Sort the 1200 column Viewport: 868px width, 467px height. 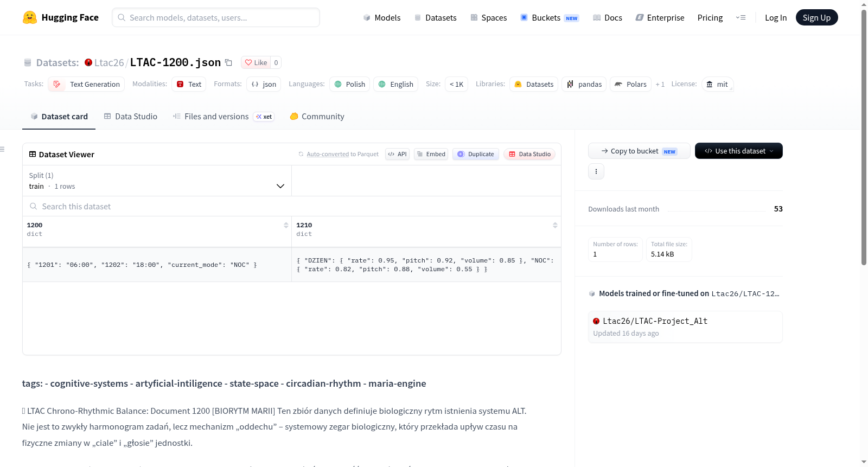(x=286, y=225)
